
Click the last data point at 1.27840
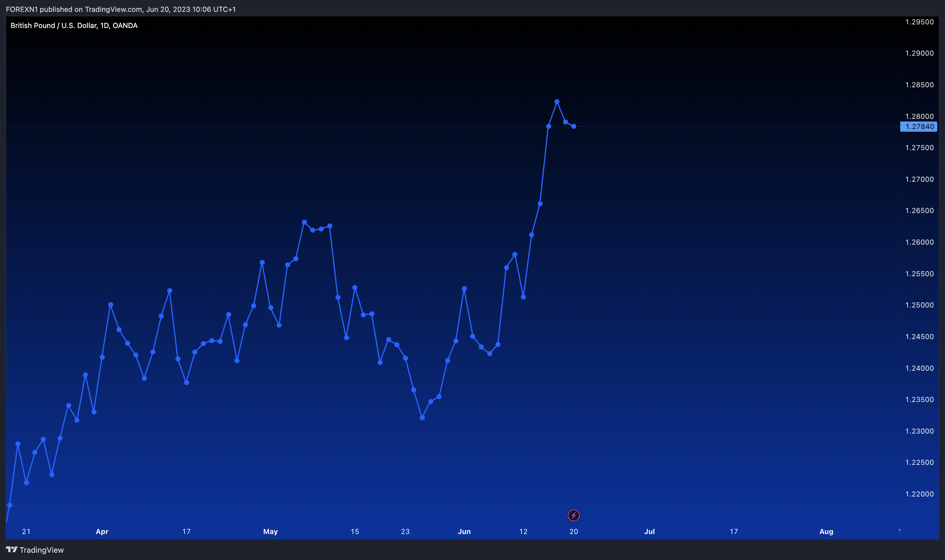pos(574,126)
